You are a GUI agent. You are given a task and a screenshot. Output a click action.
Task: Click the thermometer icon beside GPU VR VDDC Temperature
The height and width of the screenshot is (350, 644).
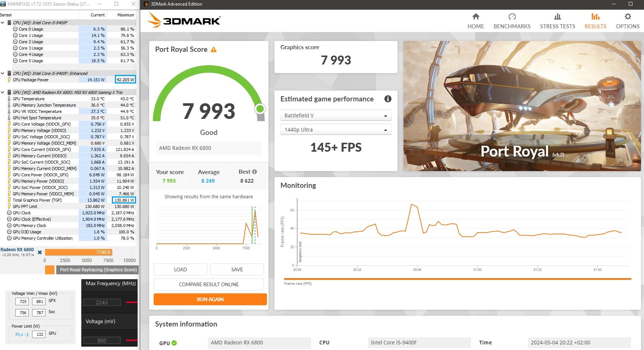click(9, 111)
